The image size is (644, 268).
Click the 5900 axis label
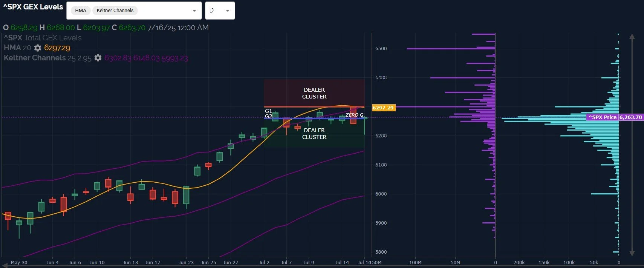[381, 223]
